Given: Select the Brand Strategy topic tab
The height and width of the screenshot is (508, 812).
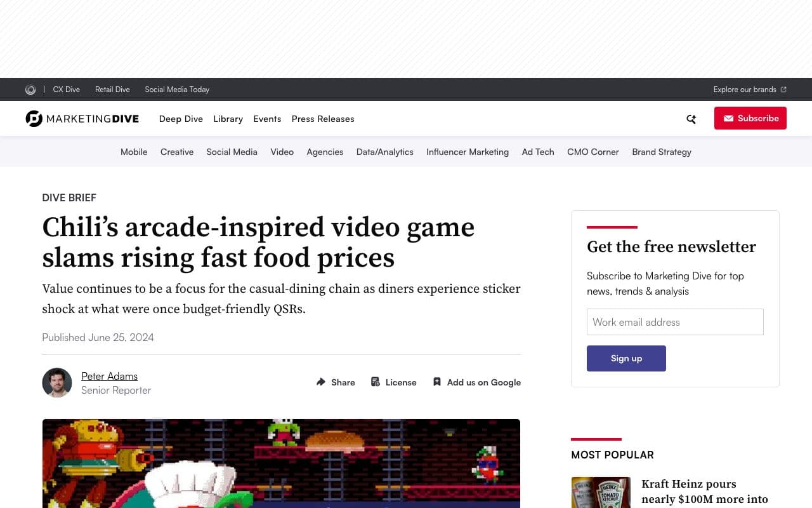Looking at the screenshot, I should [x=662, y=152].
